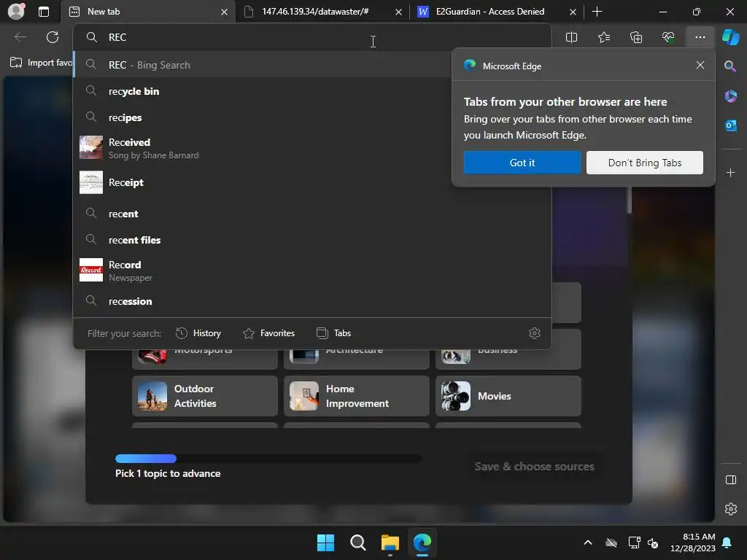Click Got it in Edge popup
The image size is (747, 560).
(x=522, y=163)
